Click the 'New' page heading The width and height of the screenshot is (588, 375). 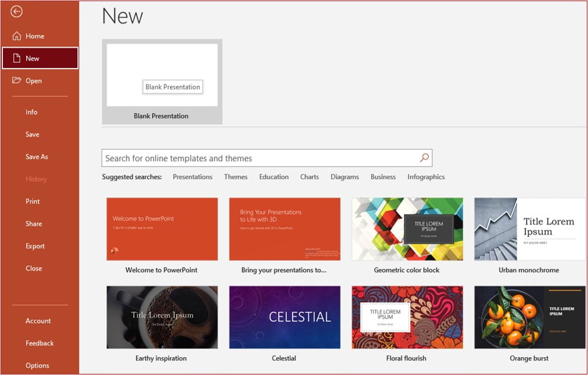[x=122, y=16]
